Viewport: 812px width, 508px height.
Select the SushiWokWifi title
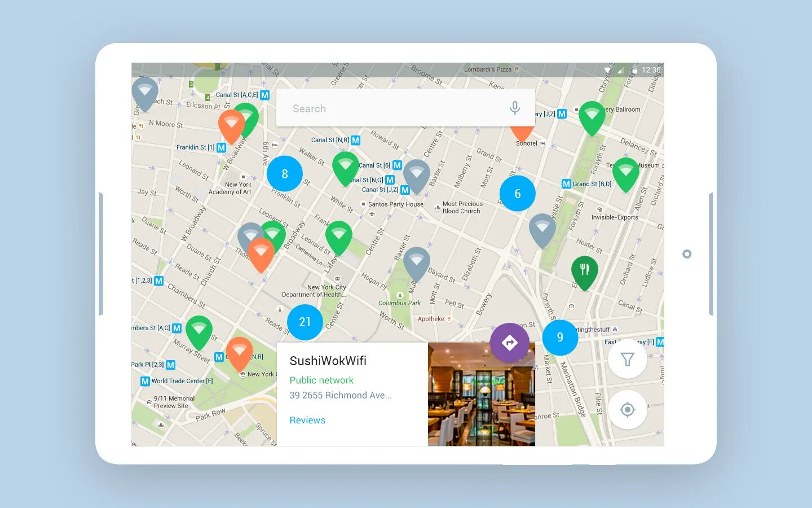328,361
